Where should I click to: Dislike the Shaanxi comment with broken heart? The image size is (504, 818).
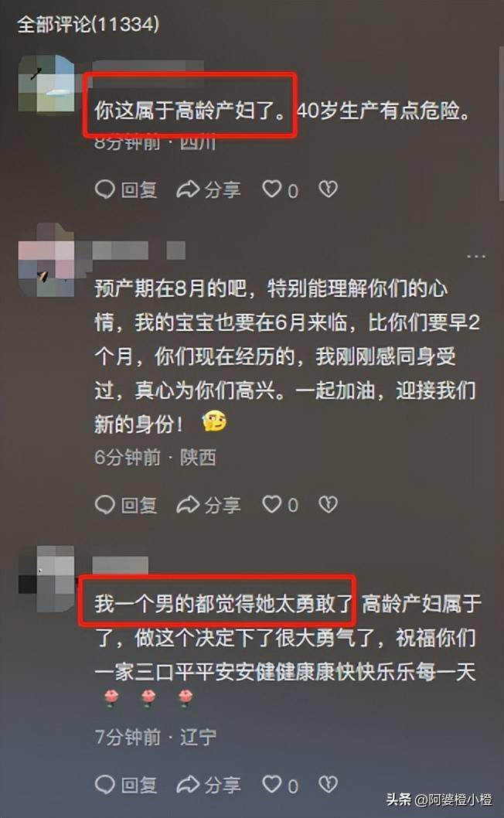(329, 504)
